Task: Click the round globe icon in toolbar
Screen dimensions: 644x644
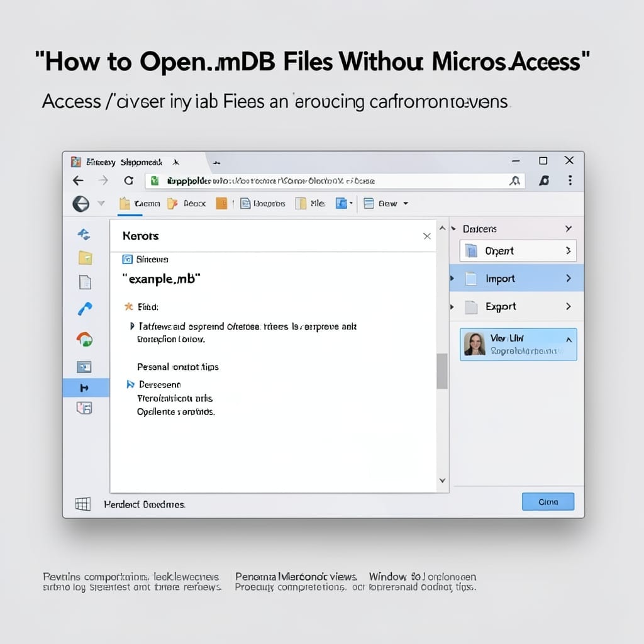Action: 81,204
